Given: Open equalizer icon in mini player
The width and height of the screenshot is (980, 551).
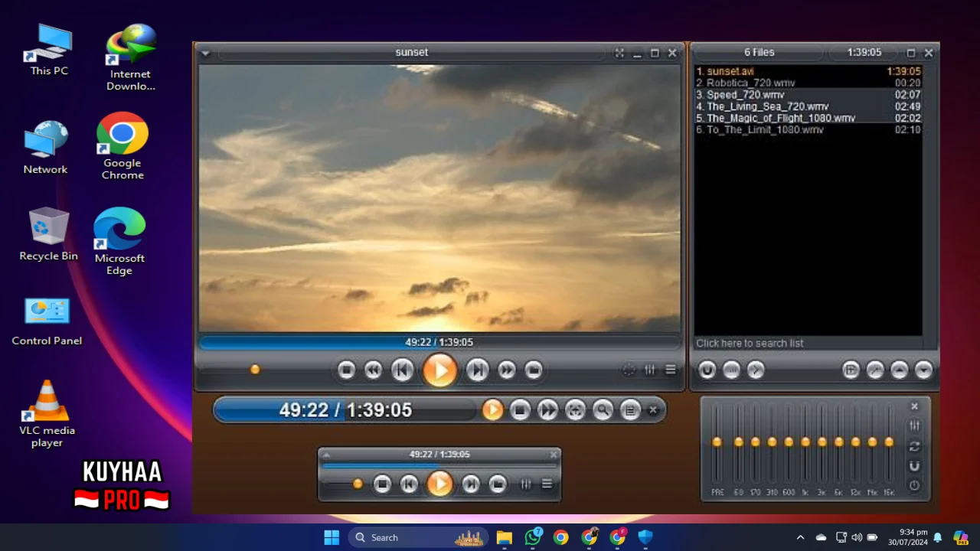Looking at the screenshot, I should click(526, 484).
